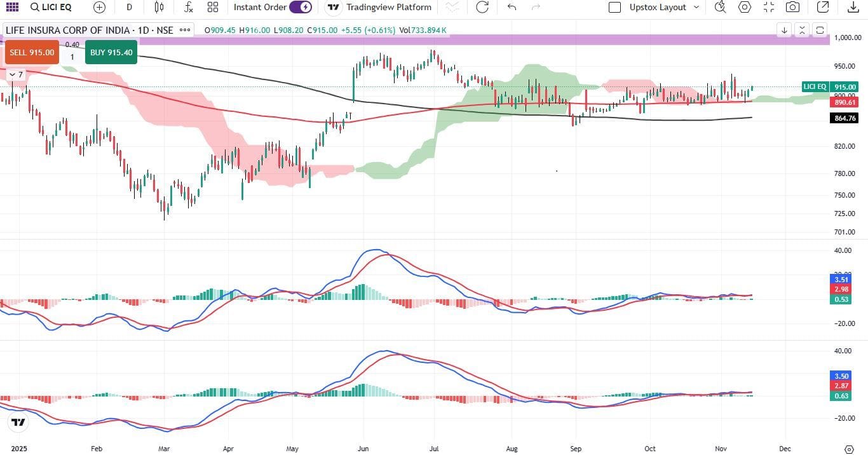Expand the Upstox Layout dropdown
This screenshot has width=868, height=455.
(x=663, y=7)
